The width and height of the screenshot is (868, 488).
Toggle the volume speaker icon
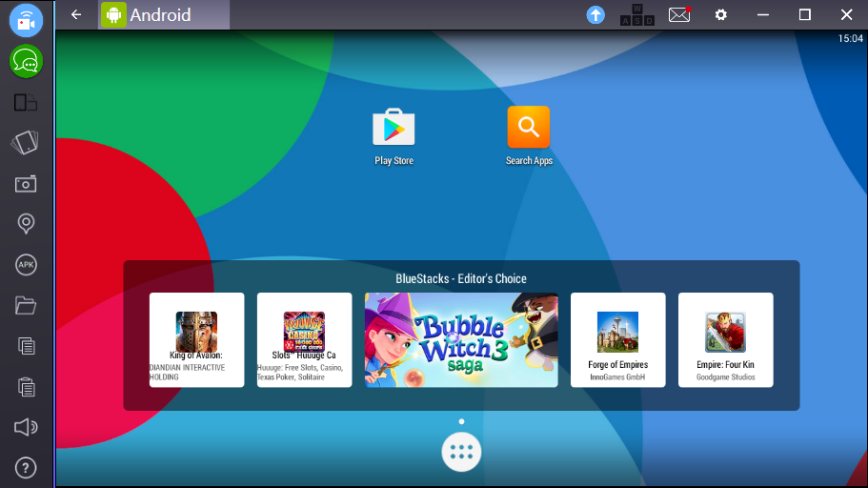pos(26,427)
